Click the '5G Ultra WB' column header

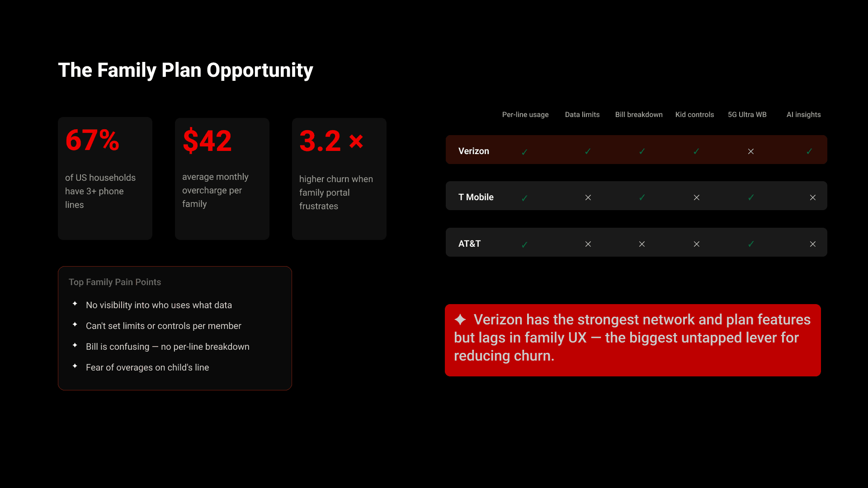[x=747, y=115]
